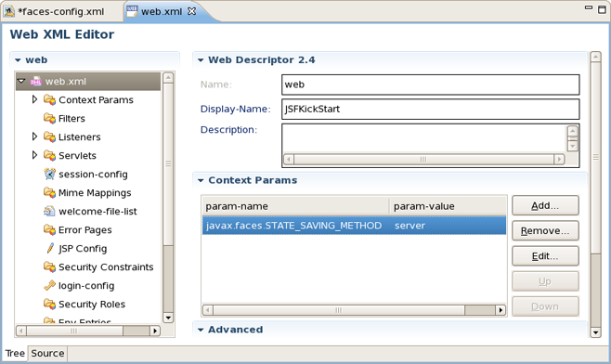Click the Add... button
Image resolution: width=611 pixels, height=364 pixels.
tap(545, 205)
